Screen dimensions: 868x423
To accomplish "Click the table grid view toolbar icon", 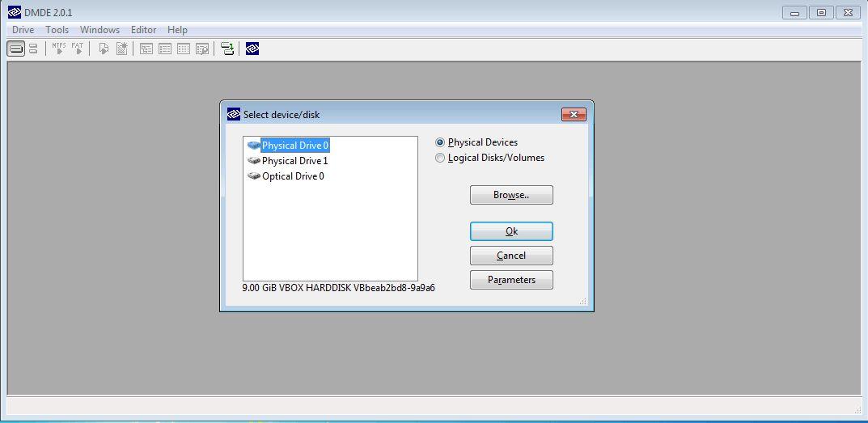I will click(x=184, y=49).
